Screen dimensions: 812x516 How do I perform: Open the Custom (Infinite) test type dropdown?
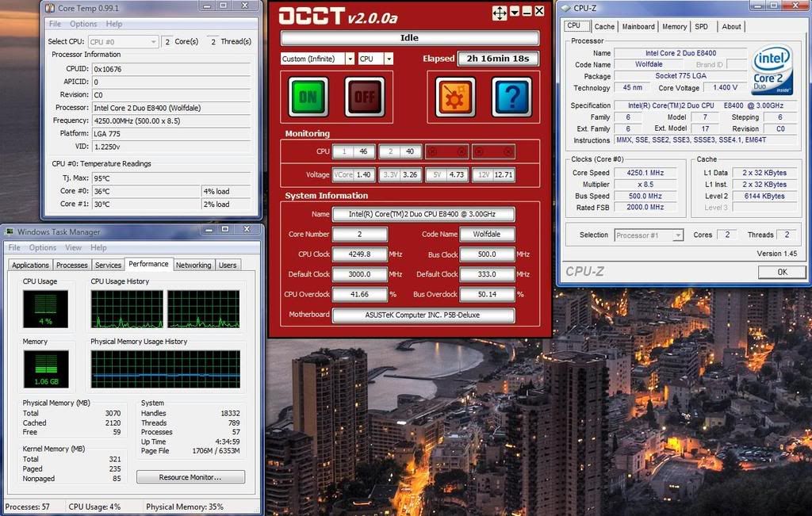[x=350, y=59]
